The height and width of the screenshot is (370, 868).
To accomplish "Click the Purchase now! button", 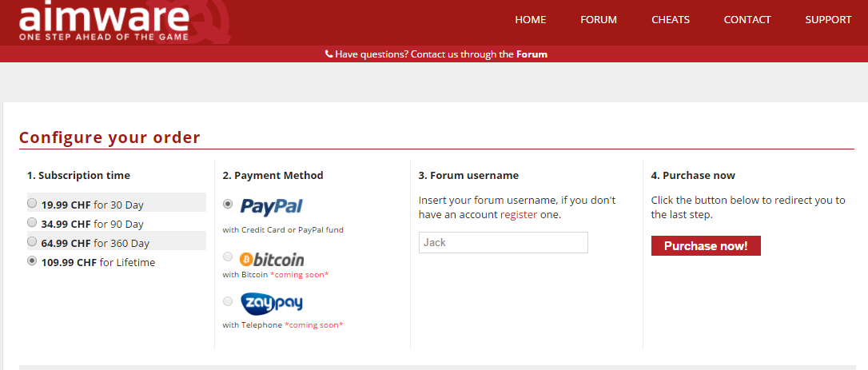I will (706, 246).
